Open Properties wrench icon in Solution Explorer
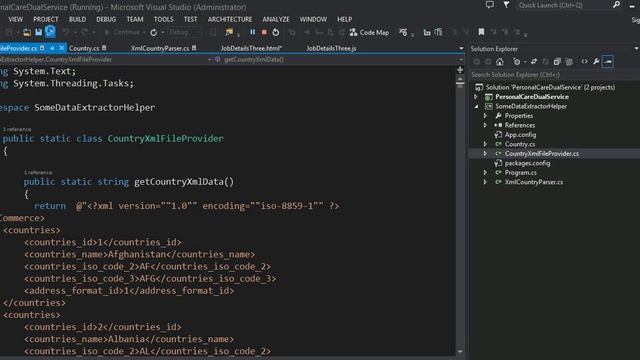The image size is (640, 360). 596,62
